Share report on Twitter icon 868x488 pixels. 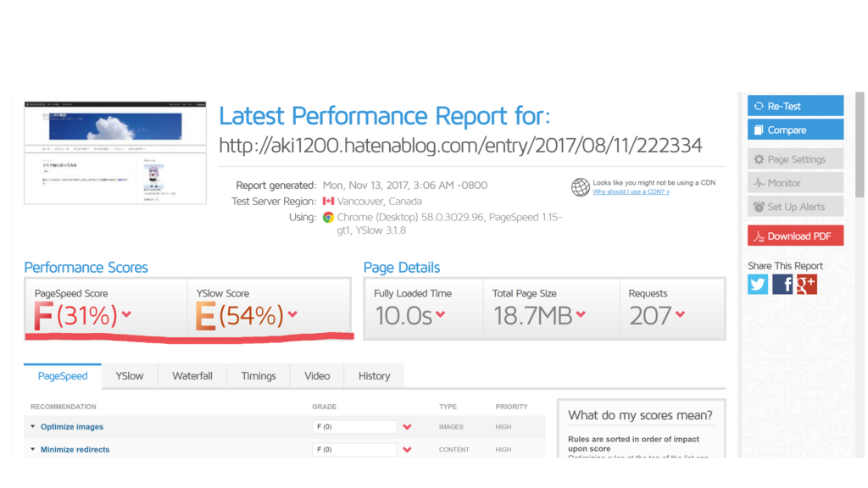coord(758,285)
